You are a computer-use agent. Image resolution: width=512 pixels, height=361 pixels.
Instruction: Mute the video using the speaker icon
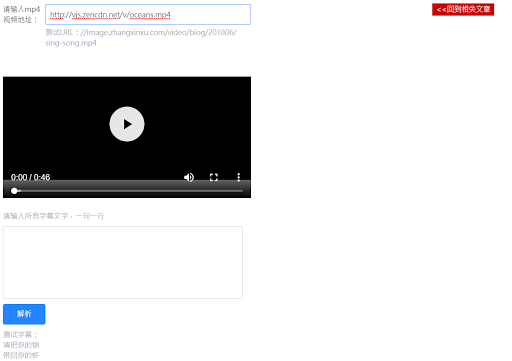[x=189, y=177]
